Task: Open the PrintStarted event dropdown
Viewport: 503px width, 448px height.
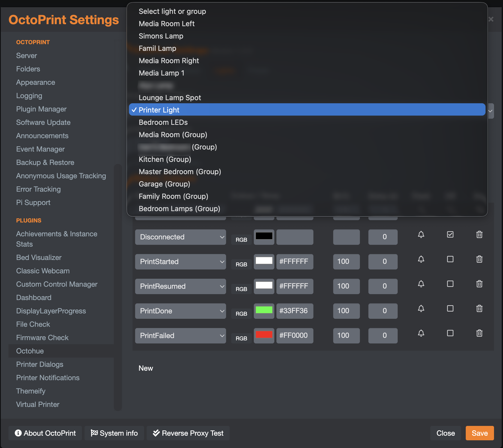Action: (x=180, y=262)
